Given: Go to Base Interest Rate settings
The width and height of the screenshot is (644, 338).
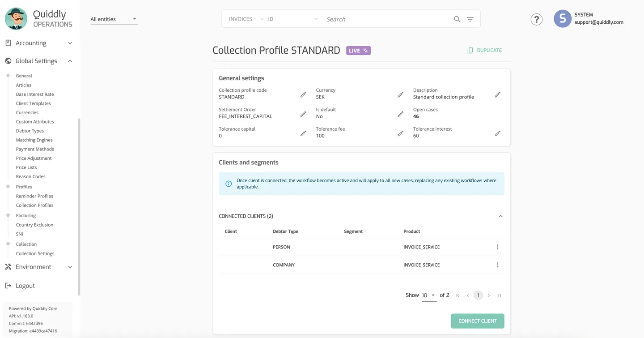Looking at the screenshot, I should click(35, 94).
